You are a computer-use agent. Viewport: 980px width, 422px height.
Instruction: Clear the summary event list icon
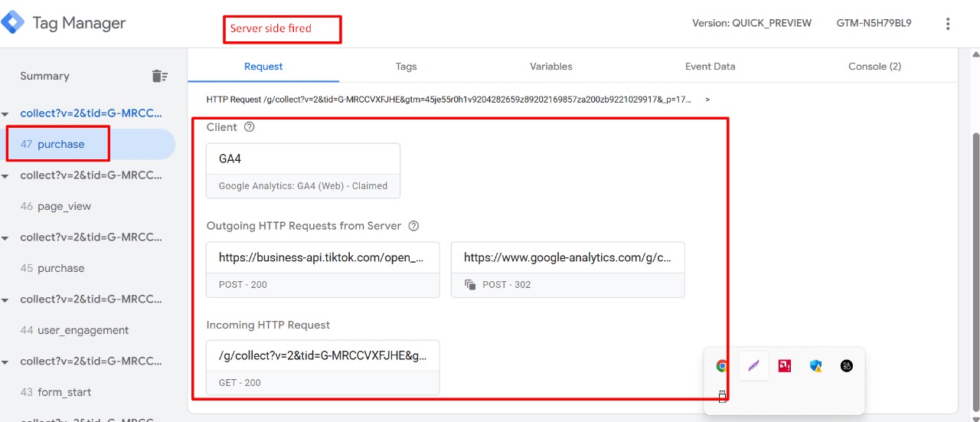[x=159, y=76]
